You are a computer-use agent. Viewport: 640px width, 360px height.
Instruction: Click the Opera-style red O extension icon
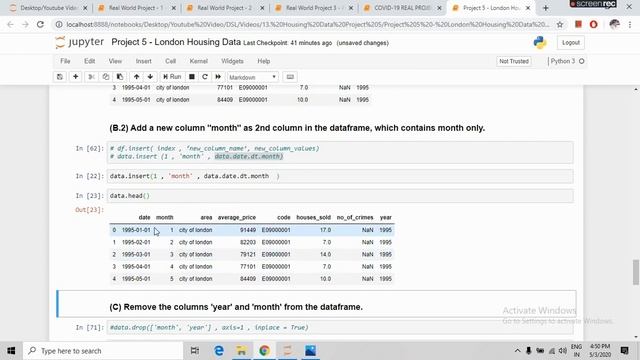click(593, 24)
